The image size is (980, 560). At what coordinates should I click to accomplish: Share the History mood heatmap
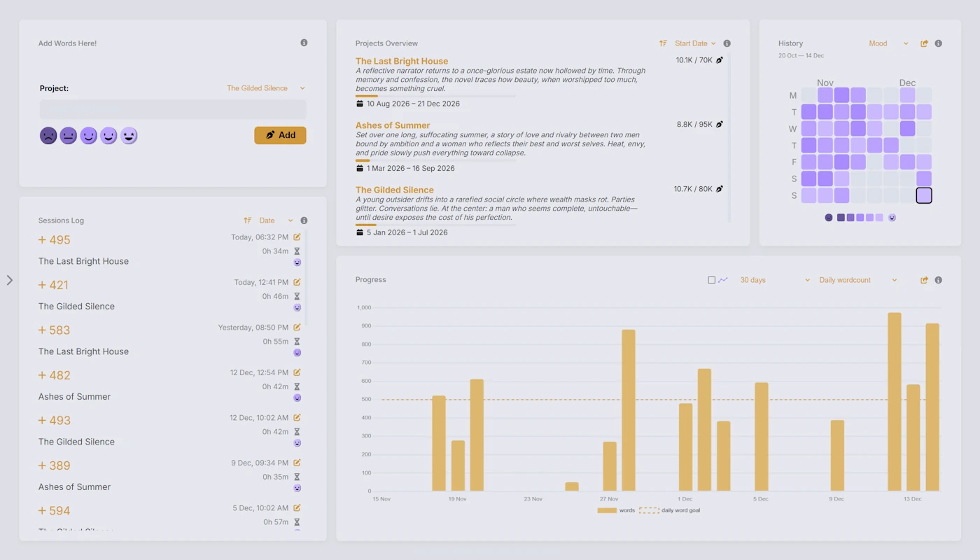point(923,43)
